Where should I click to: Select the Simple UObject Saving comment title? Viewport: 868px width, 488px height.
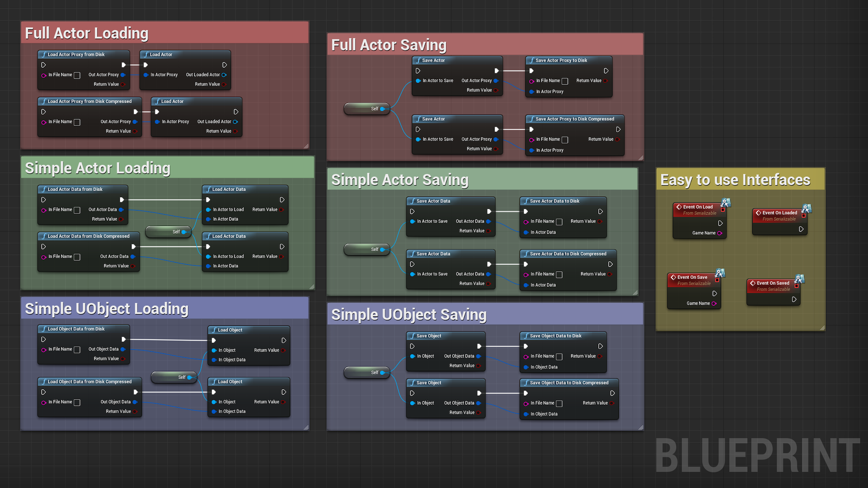(x=409, y=314)
